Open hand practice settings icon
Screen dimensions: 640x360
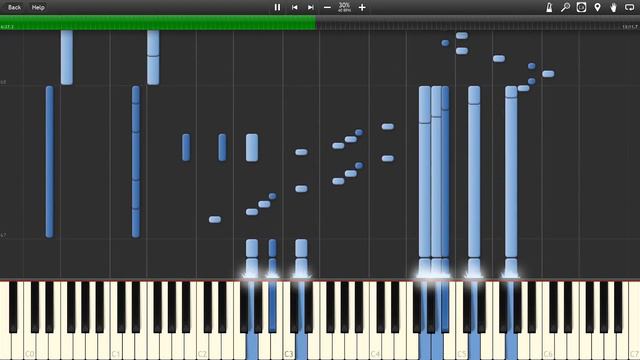[x=613, y=7]
